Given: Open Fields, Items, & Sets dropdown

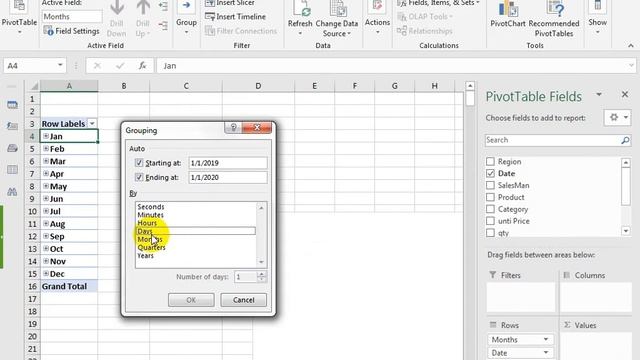Looking at the screenshot, I should tap(438, 3).
